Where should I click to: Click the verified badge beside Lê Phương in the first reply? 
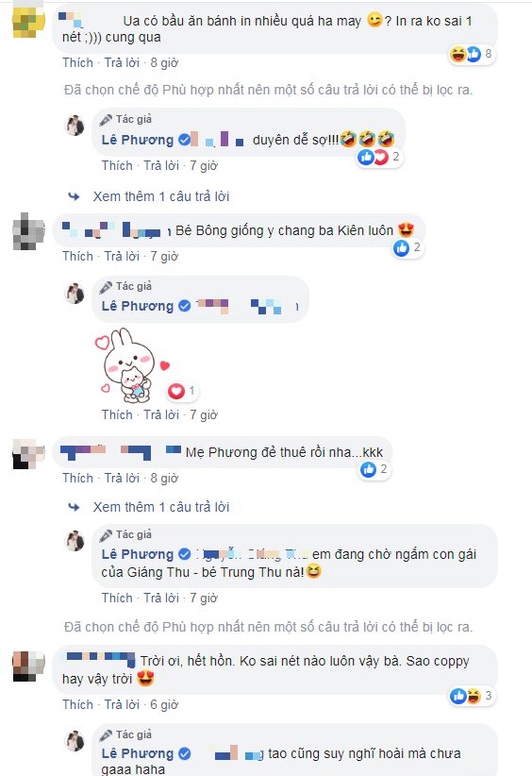185,140
